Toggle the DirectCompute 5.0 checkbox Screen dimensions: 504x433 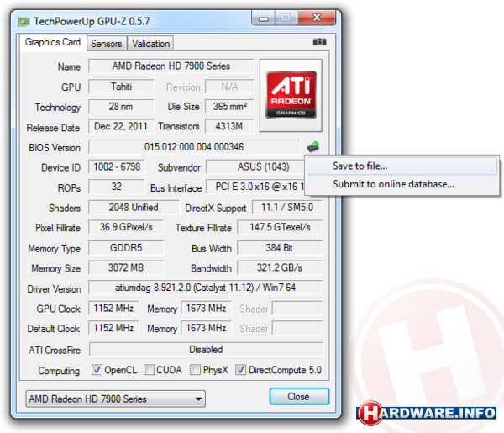tap(241, 370)
